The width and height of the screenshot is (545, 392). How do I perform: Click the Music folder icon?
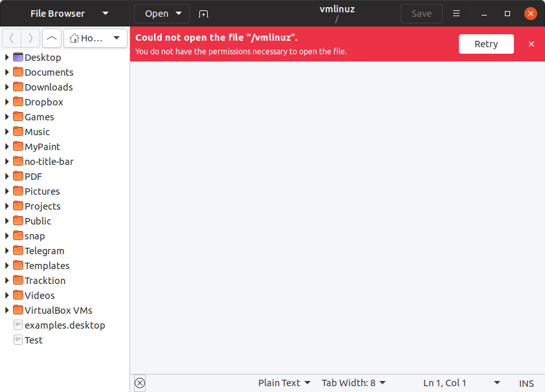point(18,131)
